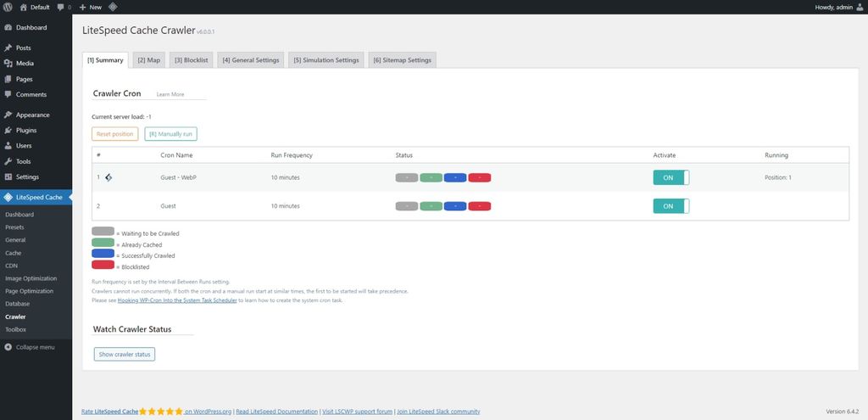Click the blue status badge in Guest - WebP row
The image size is (868, 420).
pyautogui.click(x=455, y=178)
